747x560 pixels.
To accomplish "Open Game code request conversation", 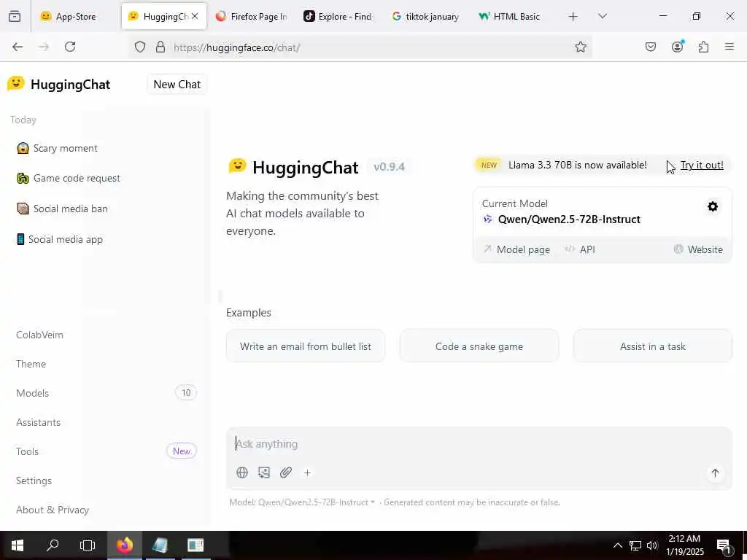I will click(x=68, y=178).
